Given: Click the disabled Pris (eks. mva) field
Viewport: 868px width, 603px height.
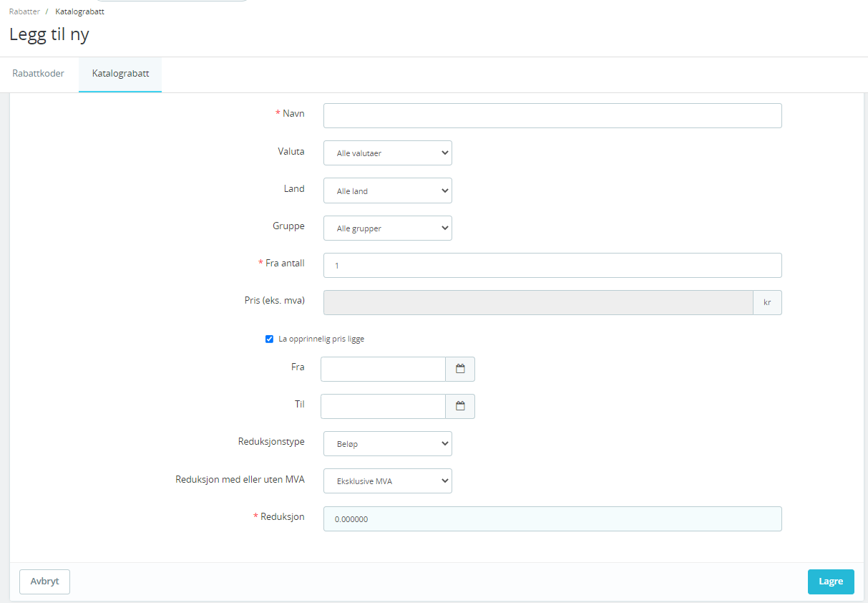Looking at the screenshot, I should click(x=538, y=302).
